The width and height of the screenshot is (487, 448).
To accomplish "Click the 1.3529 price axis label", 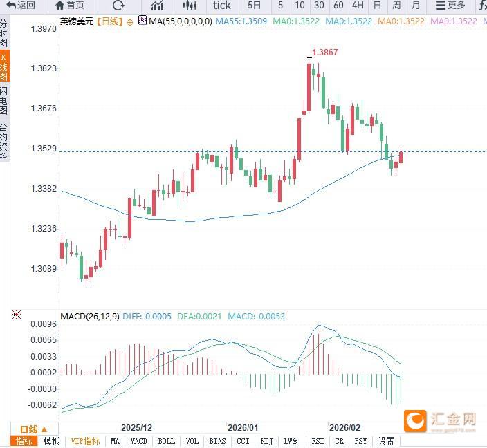I will coord(44,149).
